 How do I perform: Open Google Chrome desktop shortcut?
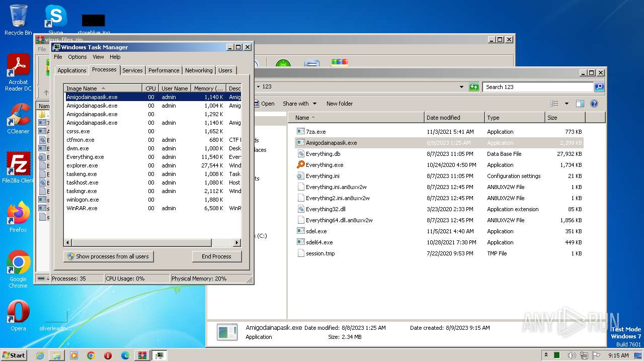pyautogui.click(x=18, y=269)
